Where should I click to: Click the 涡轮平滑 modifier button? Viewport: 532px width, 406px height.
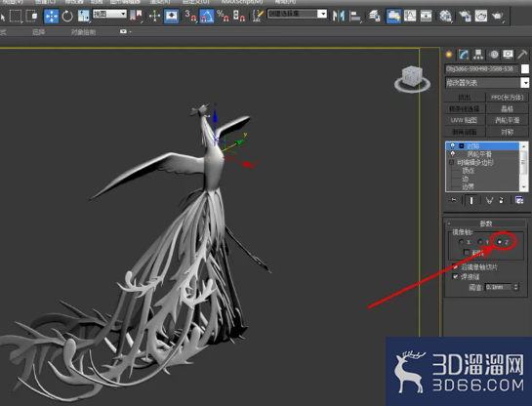point(508,120)
